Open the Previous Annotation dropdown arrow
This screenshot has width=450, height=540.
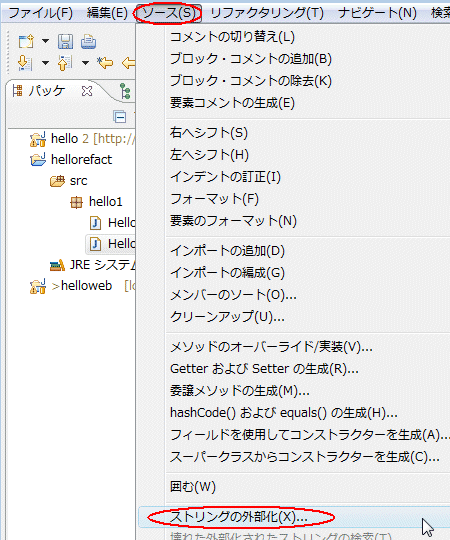[x=85, y=63]
